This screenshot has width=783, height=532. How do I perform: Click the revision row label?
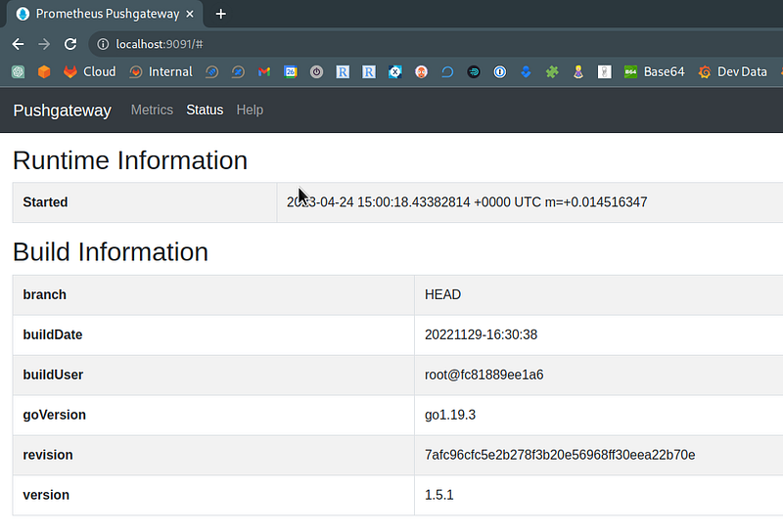click(48, 455)
